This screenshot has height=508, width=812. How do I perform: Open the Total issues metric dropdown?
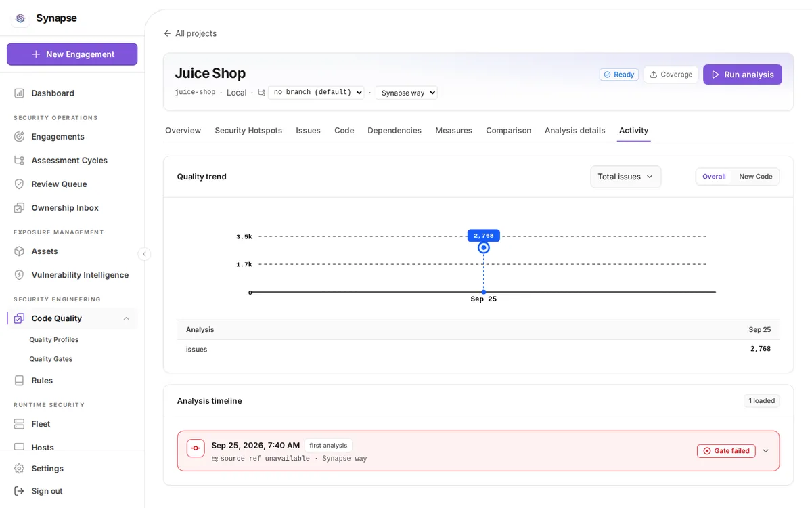coord(625,177)
